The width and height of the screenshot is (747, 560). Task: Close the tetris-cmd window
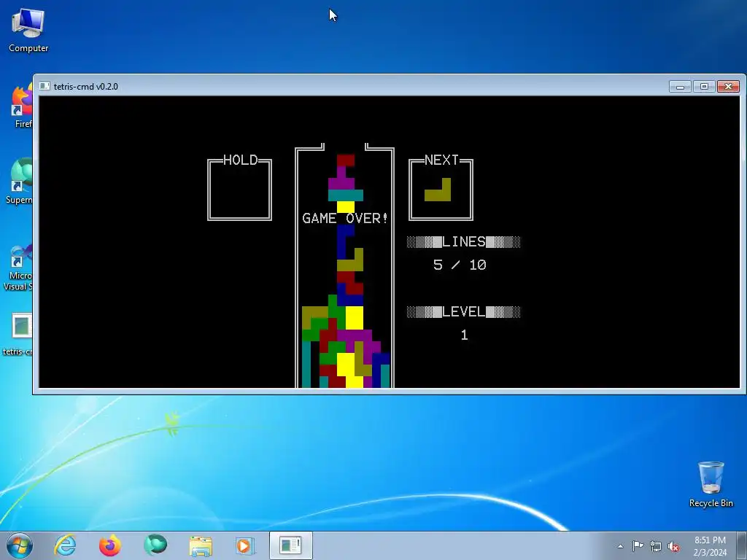click(728, 86)
